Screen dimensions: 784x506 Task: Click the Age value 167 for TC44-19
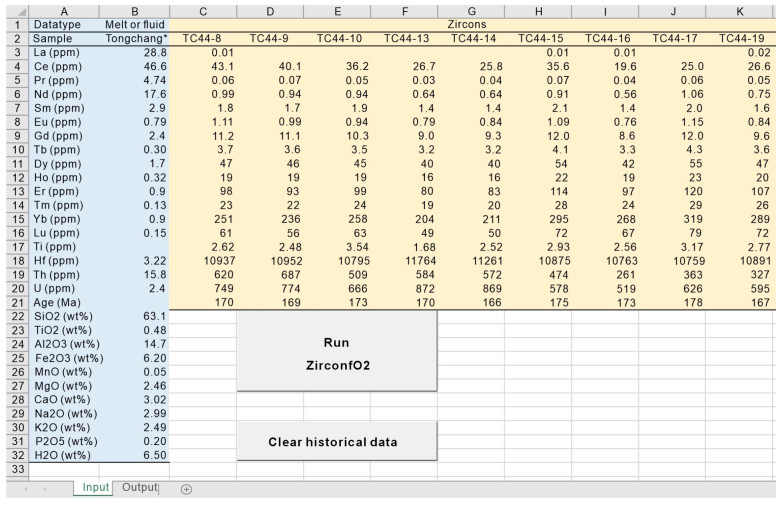coord(739,300)
